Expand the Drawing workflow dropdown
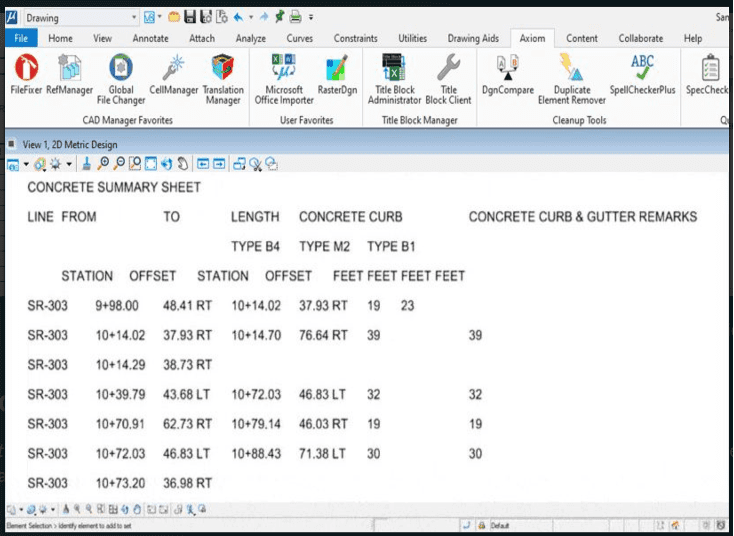Image resolution: width=734 pixels, height=536 pixels. [x=134, y=18]
